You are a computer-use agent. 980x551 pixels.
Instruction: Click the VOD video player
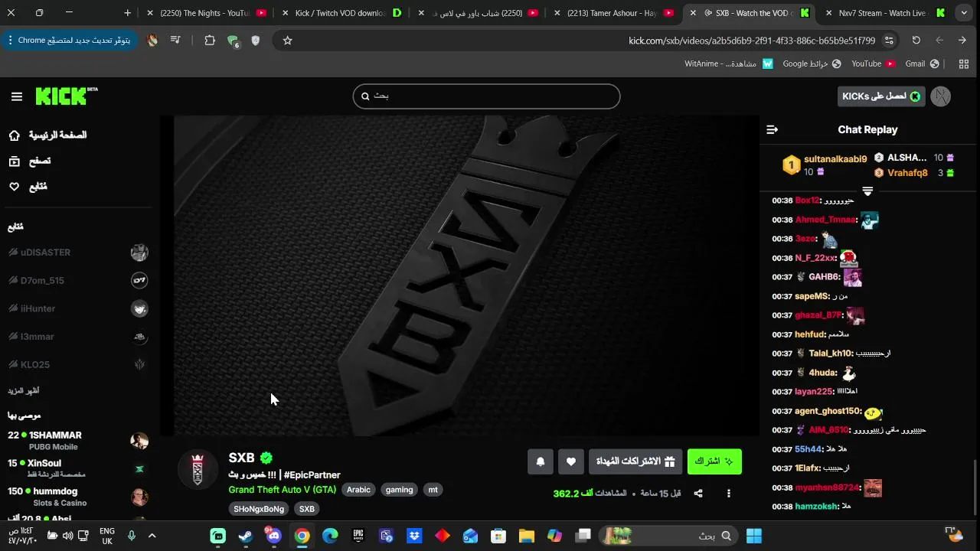click(x=459, y=276)
